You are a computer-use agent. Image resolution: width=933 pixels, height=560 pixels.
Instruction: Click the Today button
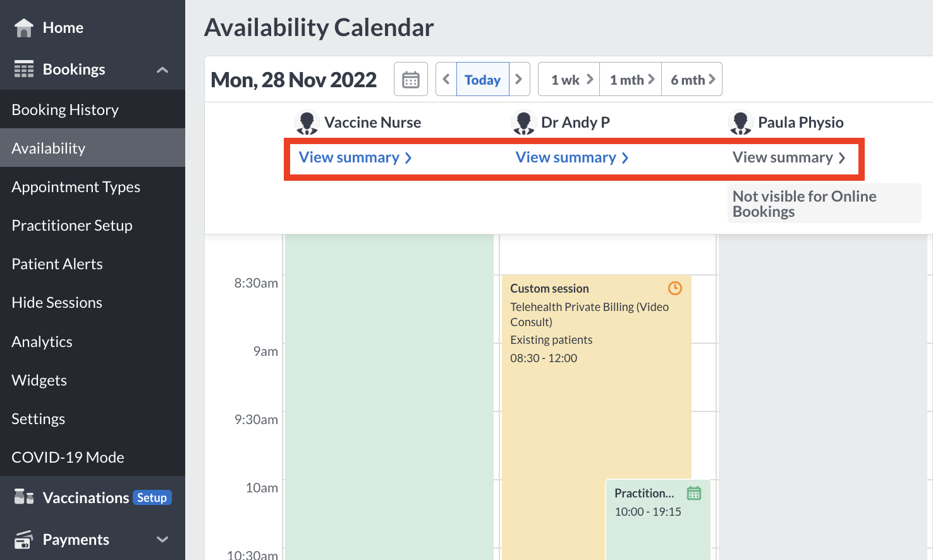(482, 78)
